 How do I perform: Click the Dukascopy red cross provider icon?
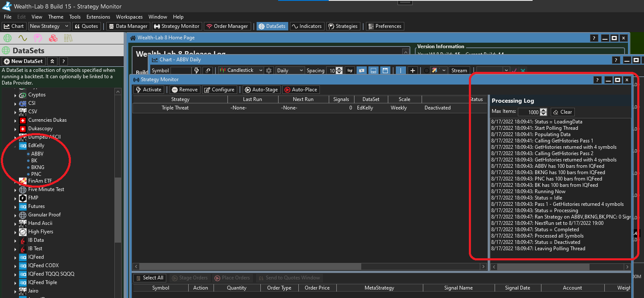pos(23,129)
